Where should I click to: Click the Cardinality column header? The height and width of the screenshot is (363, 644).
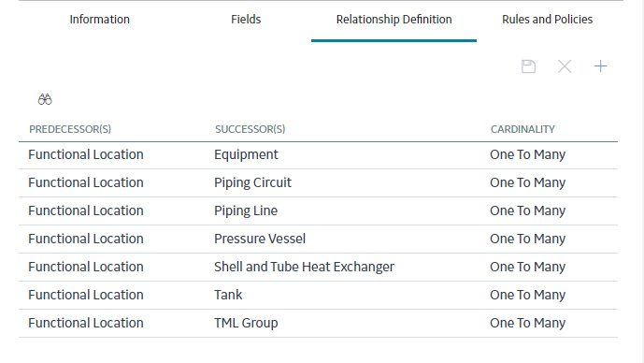[522, 129]
